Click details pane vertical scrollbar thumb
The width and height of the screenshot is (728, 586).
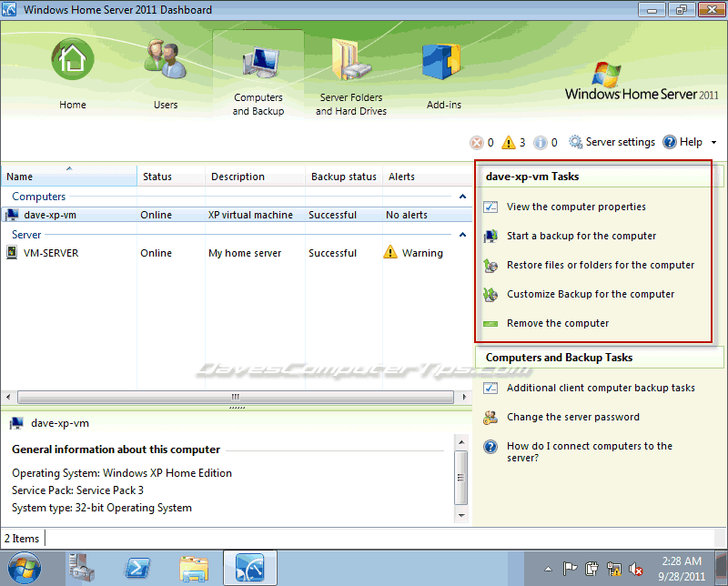point(461,478)
